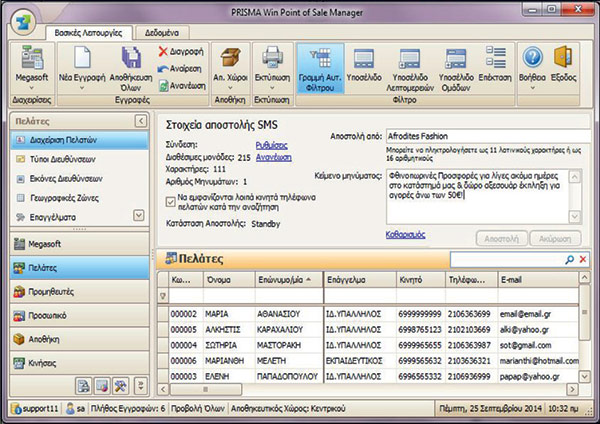Edit the Αποστολή από sender field

[488, 136]
